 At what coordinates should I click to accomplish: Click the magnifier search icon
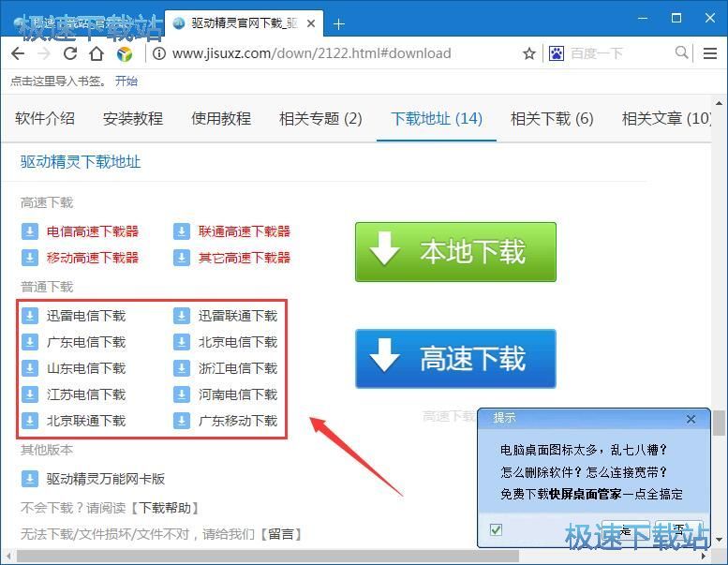click(x=681, y=52)
